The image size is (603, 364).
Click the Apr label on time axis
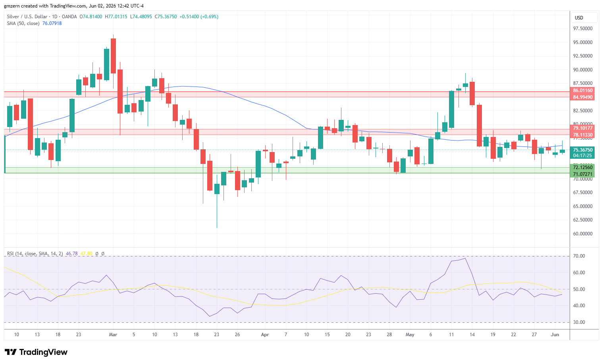(265, 335)
